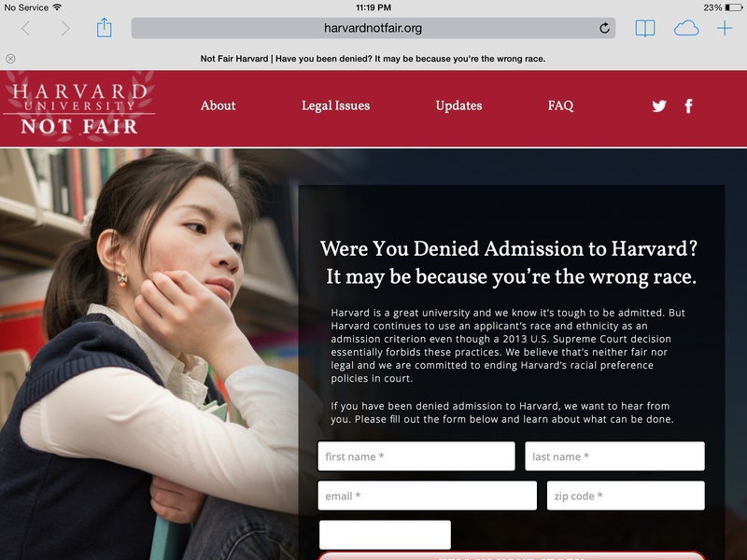Focus the first name field
Screen dimensions: 747x560
click(416, 456)
